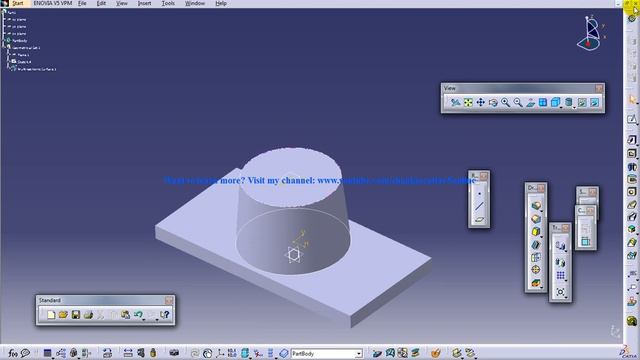
Task: Select the Plane reference element tool
Action: coord(479,220)
